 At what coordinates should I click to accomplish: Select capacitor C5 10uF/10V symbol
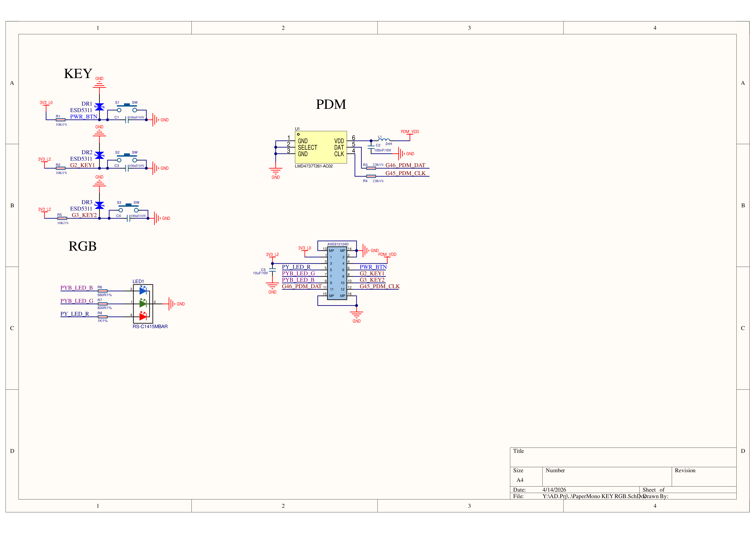(272, 270)
